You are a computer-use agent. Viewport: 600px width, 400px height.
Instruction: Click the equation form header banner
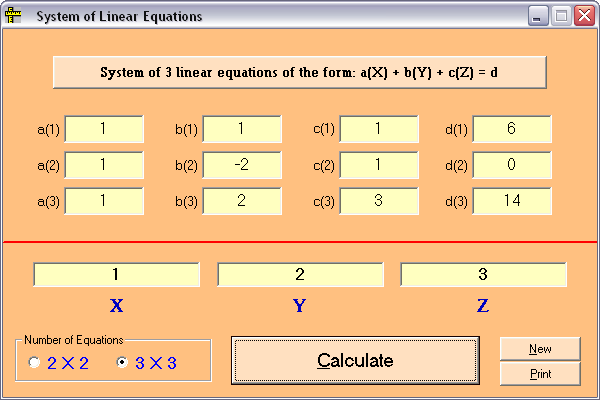300,72
